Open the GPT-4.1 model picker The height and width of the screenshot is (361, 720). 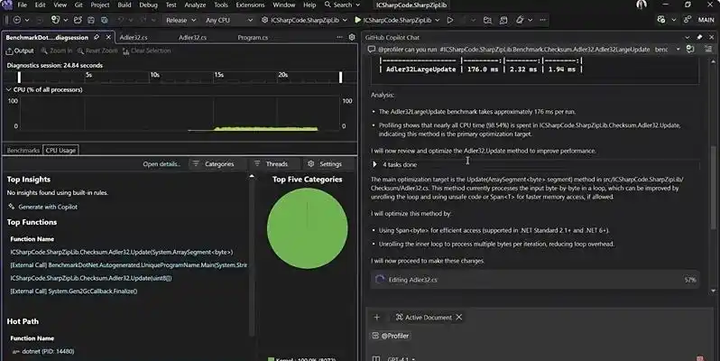[x=401, y=359]
